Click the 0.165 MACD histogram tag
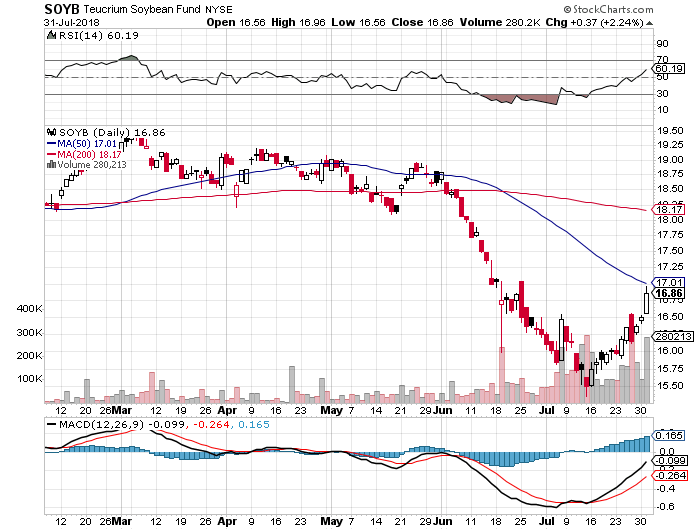 [669, 435]
